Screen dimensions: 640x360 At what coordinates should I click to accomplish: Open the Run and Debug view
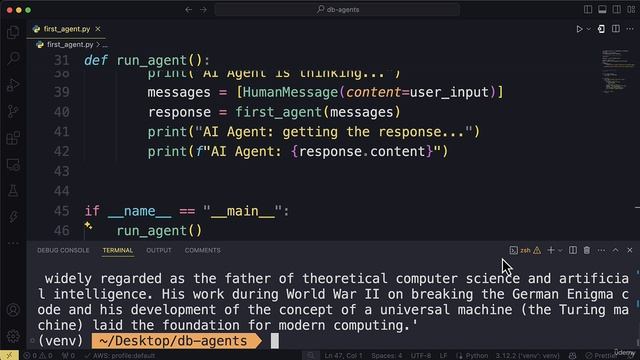pyautogui.click(x=13, y=85)
